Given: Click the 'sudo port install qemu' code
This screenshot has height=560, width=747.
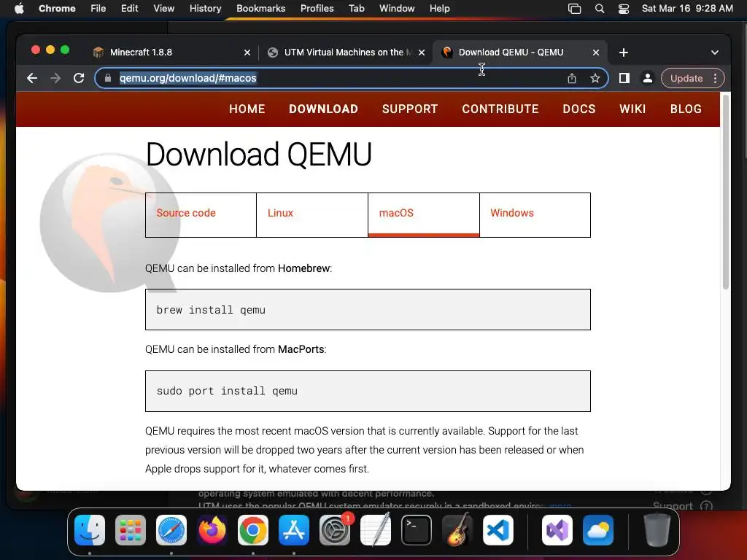Looking at the screenshot, I should [227, 391].
